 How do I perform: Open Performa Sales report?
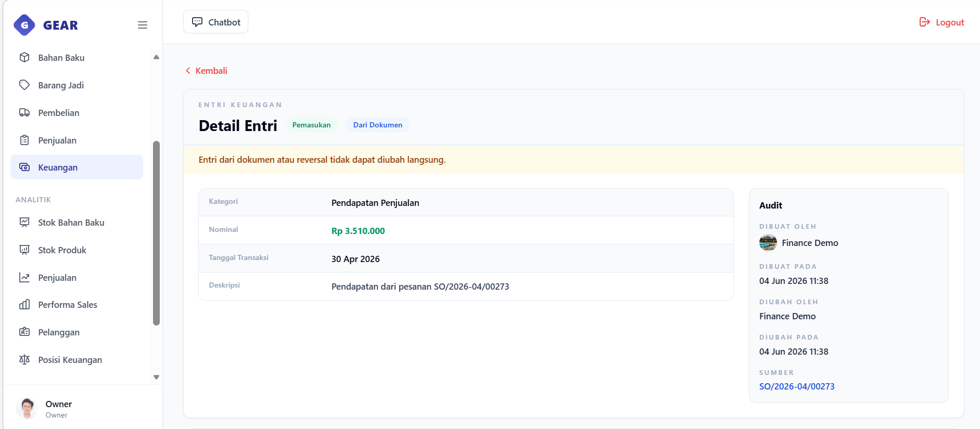[77, 305]
